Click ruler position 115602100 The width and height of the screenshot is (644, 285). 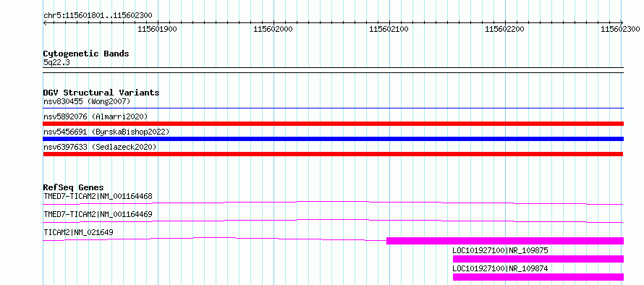pyautogui.click(x=389, y=29)
